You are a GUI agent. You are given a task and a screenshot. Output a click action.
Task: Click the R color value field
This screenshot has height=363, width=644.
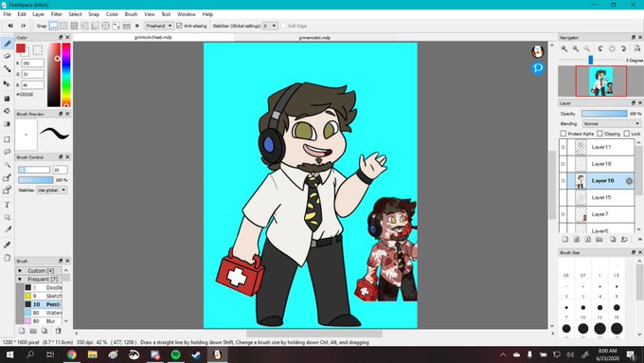33,64
